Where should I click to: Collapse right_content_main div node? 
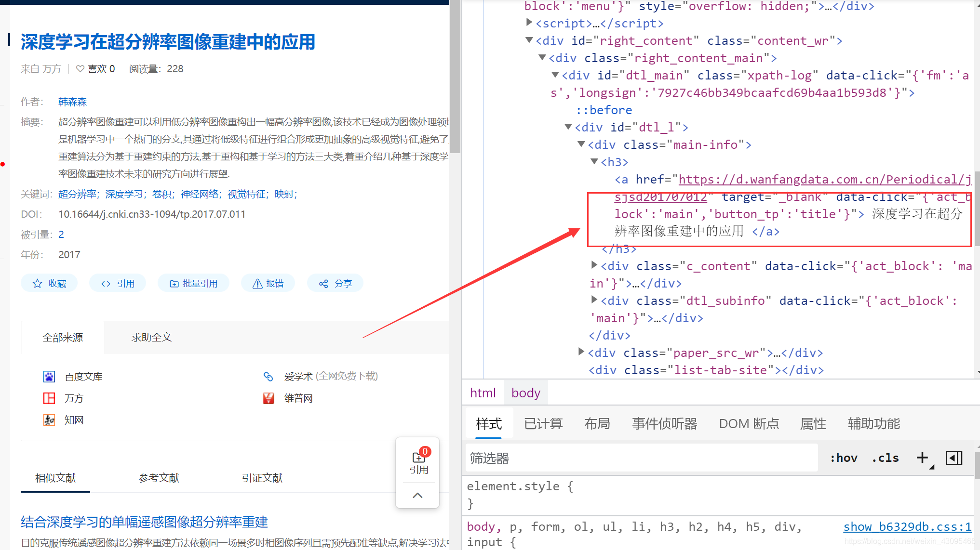pyautogui.click(x=542, y=57)
